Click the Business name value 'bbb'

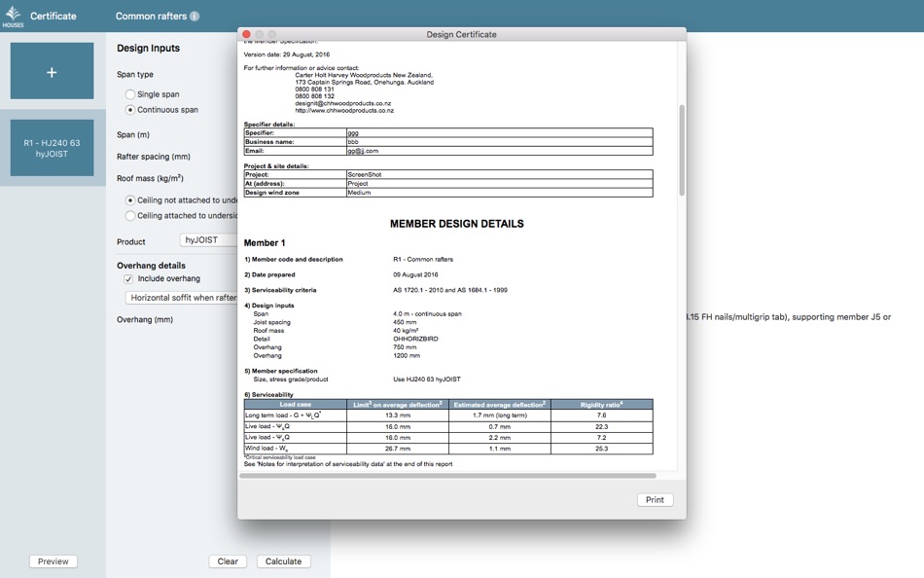click(x=500, y=142)
